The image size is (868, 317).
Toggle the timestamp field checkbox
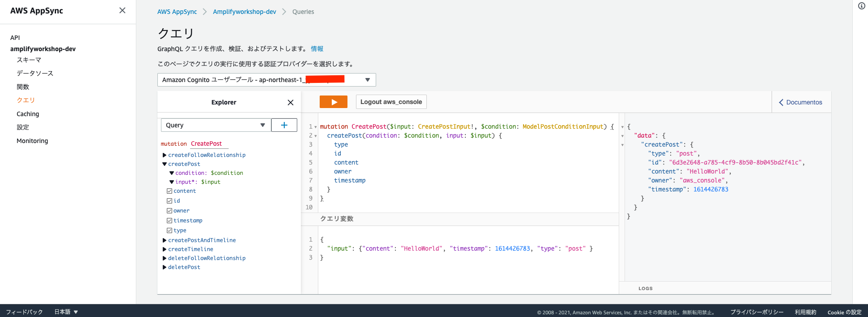click(169, 221)
